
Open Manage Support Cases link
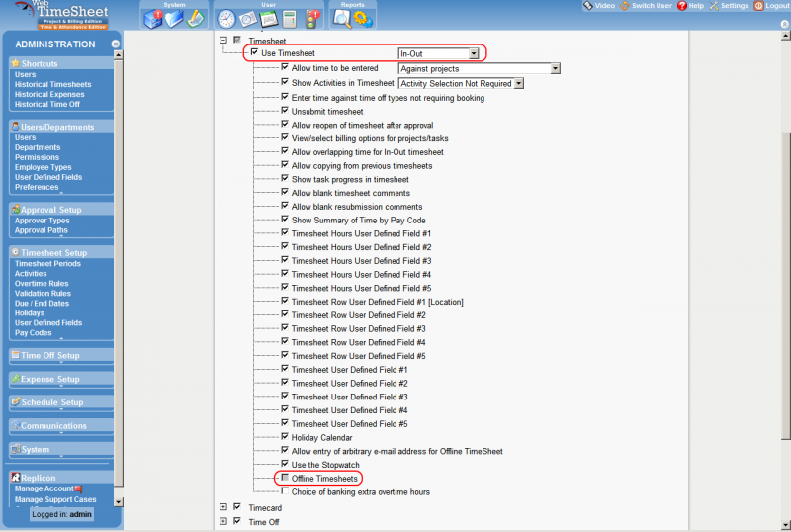55,499
